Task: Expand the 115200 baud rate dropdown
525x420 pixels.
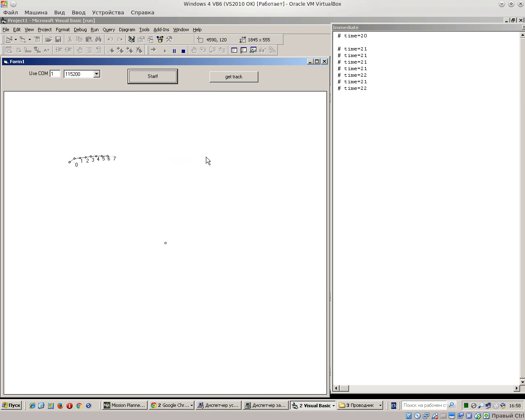Action: pos(96,74)
